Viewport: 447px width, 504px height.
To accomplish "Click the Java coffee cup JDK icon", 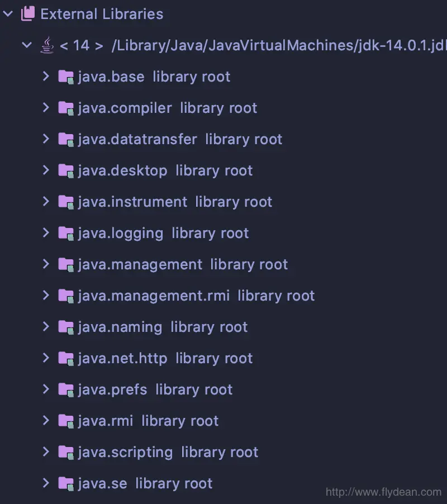I will 47,45.
